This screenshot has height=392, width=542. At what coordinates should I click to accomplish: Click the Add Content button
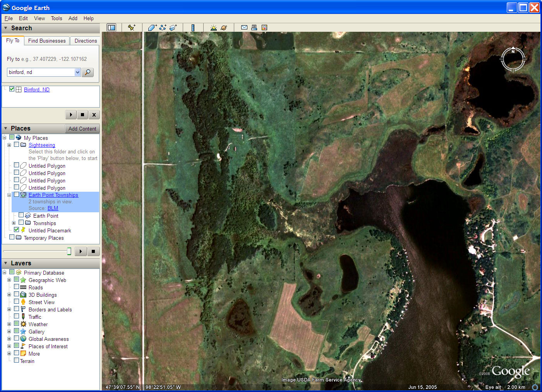pos(82,129)
